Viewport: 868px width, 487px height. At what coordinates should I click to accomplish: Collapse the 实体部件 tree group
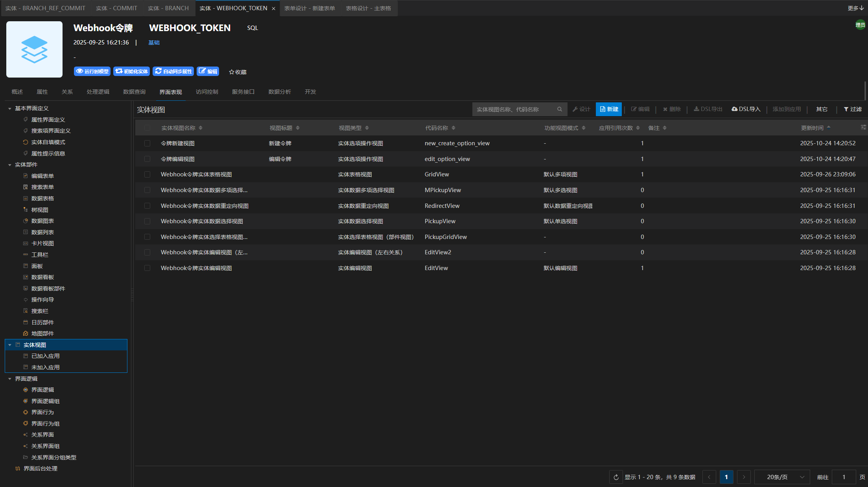(10, 165)
